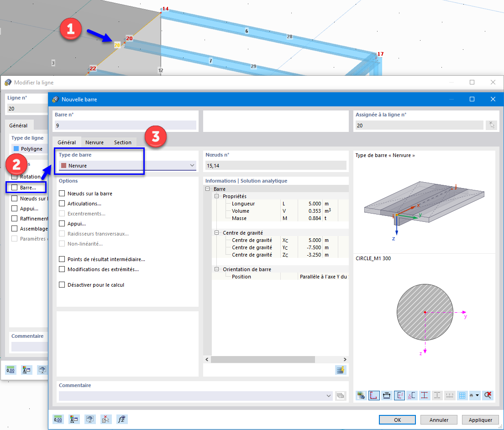Toggle section outline L-shape icon
Image resolution: width=504 pixels, height=430 pixels.
pos(374,395)
